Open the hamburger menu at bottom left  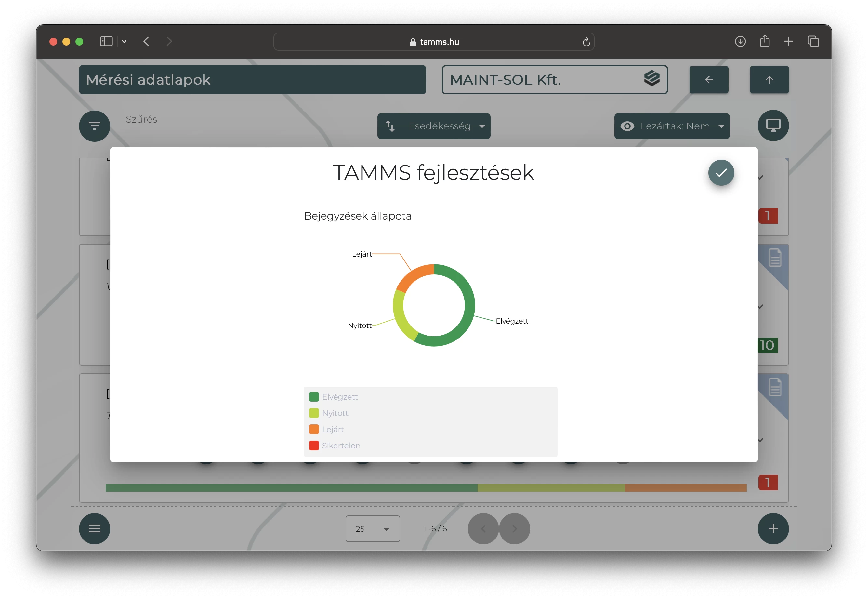click(95, 528)
